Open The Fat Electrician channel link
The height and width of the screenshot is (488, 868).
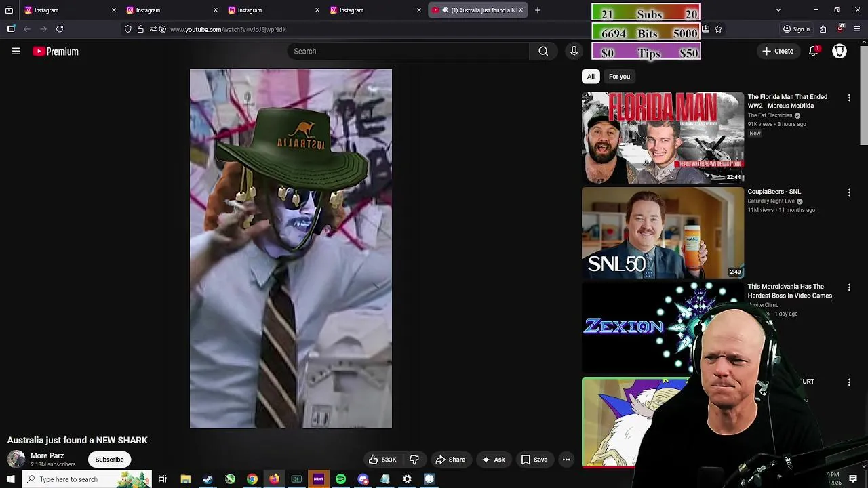[x=770, y=115]
